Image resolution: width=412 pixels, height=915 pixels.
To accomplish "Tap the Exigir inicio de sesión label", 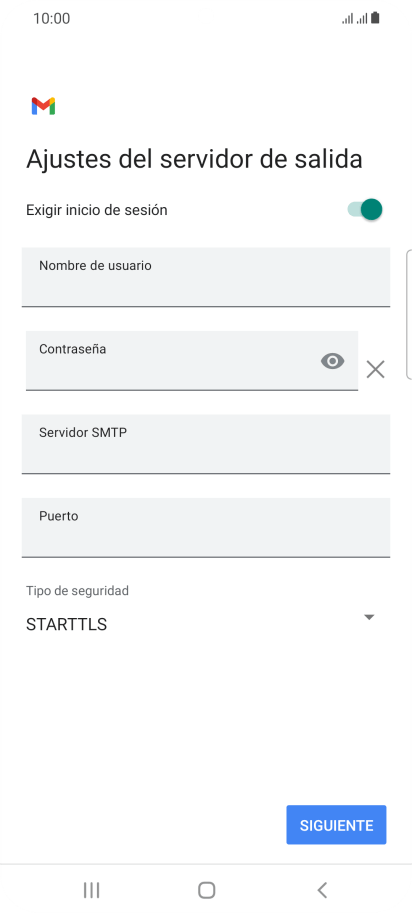I will click(97, 210).
